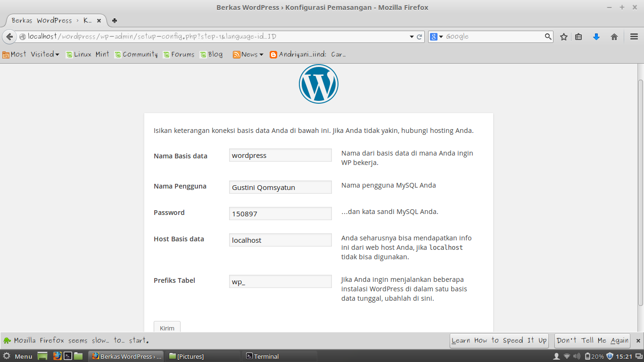Click the page vertical scrollbar

click(x=641, y=193)
